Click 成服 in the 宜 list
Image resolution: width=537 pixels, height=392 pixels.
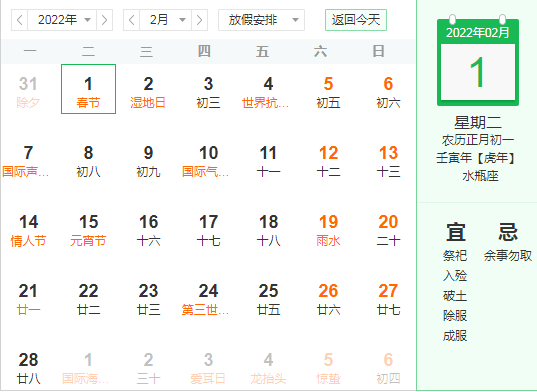pos(455,336)
